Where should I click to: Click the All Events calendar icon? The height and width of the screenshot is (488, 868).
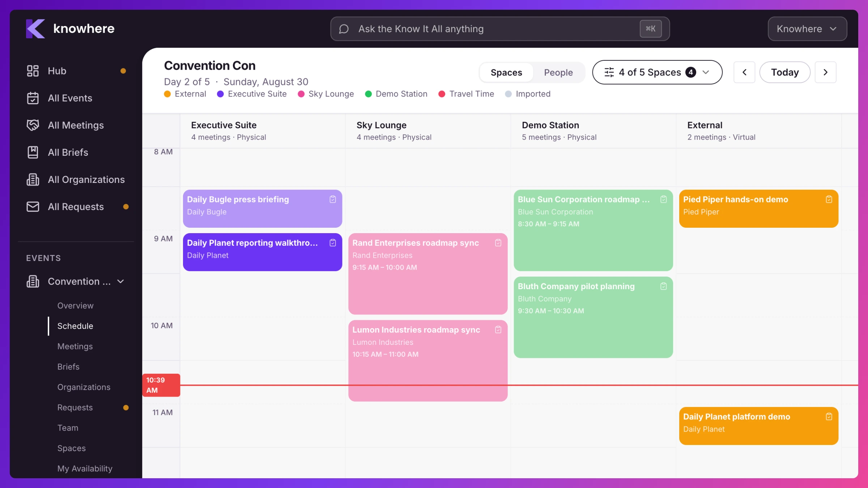[x=33, y=98]
